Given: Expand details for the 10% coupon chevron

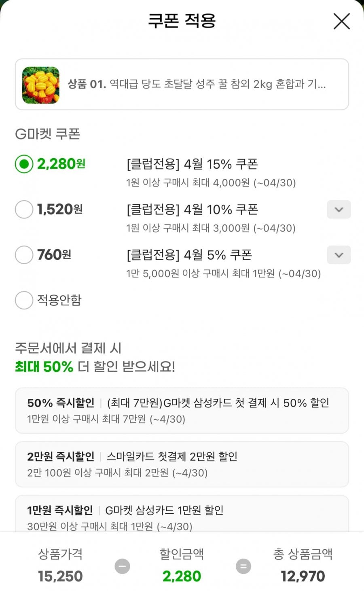Looking at the screenshot, I should (x=339, y=210).
